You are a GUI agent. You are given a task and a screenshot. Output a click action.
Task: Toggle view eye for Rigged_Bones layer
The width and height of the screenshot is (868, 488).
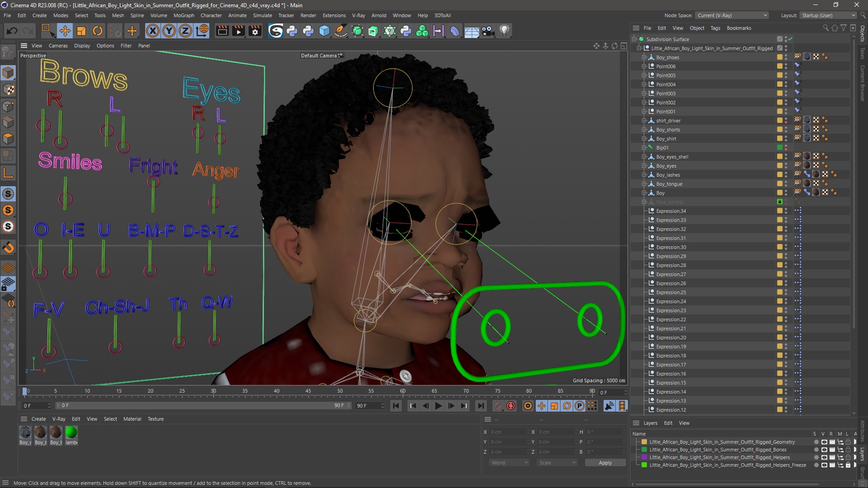[824, 450]
